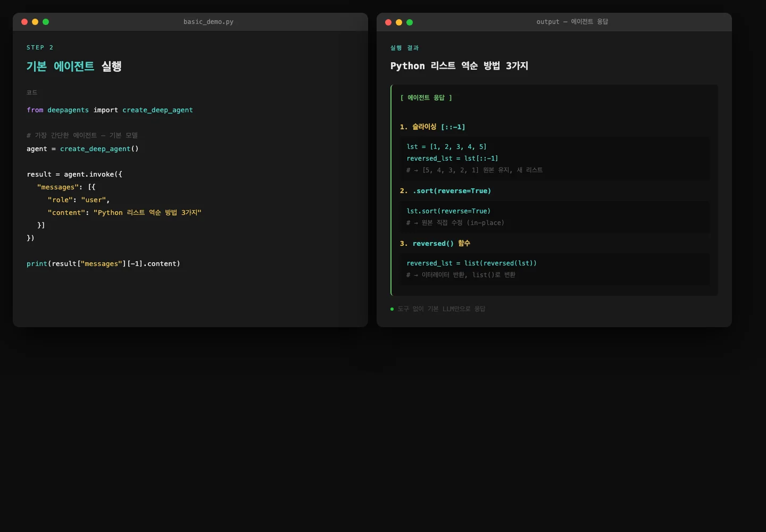Click the print(result["messages"]) statement line
The height and width of the screenshot is (532, 766).
(x=103, y=264)
